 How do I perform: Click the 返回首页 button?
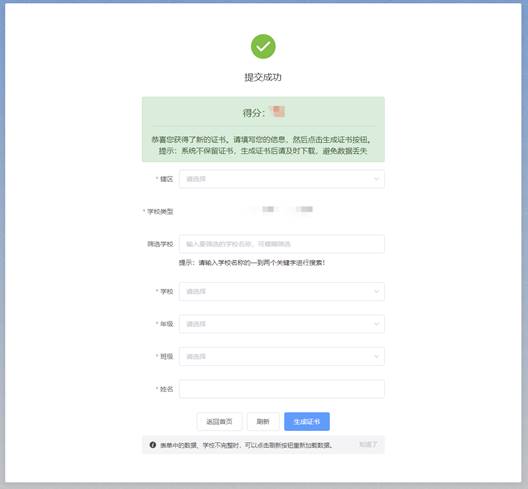(x=219, y=421)
